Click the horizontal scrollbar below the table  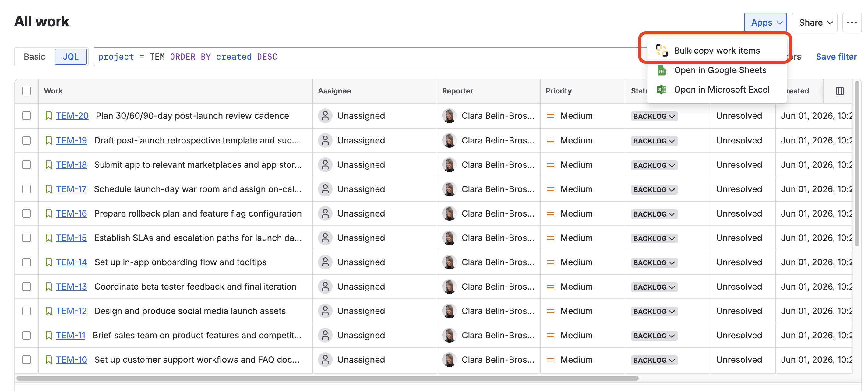click(327, 378)
